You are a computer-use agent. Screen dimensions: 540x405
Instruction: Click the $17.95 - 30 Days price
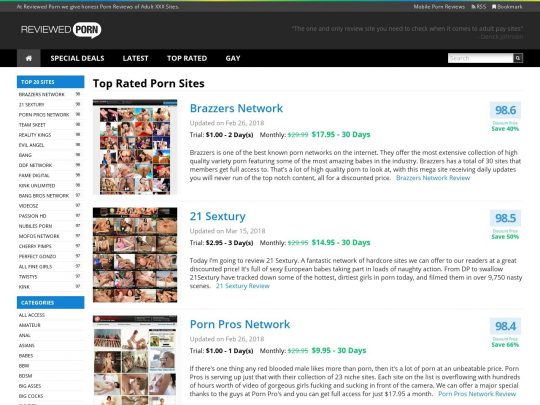pos(341,134)
